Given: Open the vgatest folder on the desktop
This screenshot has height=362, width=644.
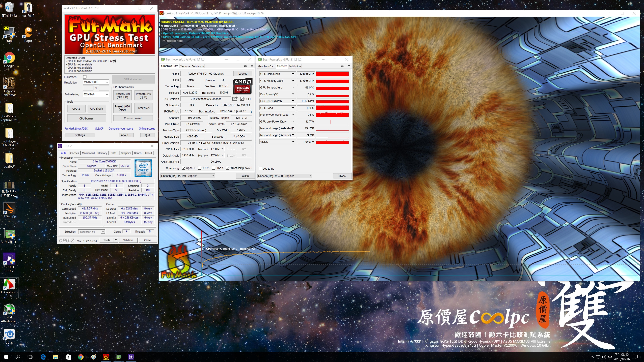Looking at the screenshot, I should (x=9, y=160).
